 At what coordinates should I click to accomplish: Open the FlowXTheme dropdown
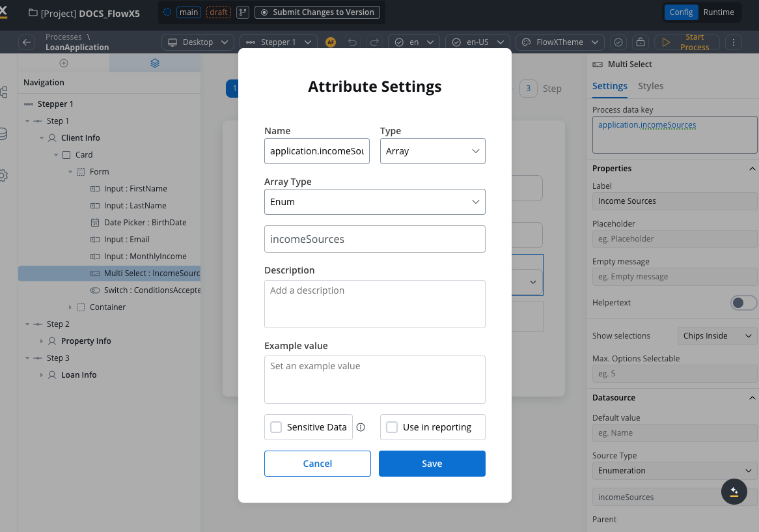click(560, 42)
